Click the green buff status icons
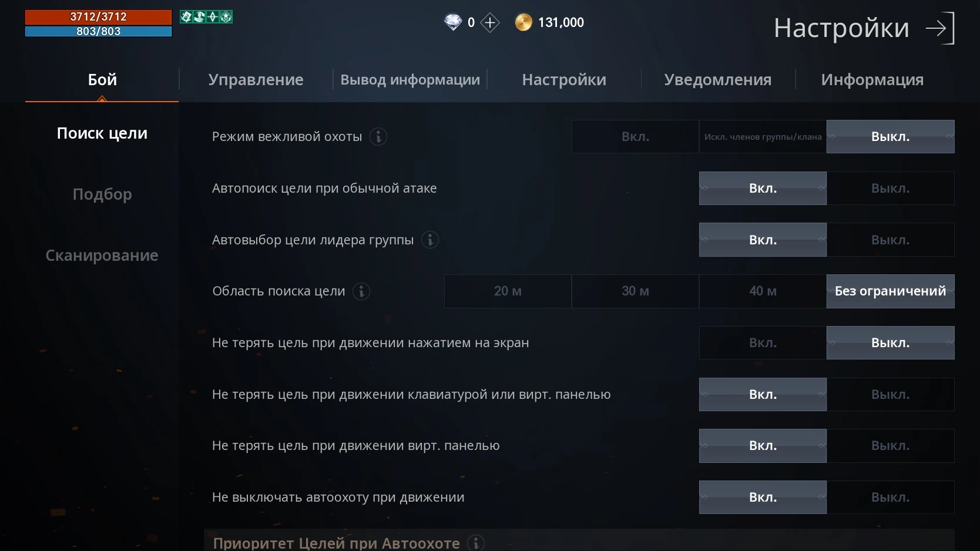The height and width of the screenshot is (551, 980). pos(206,17)
